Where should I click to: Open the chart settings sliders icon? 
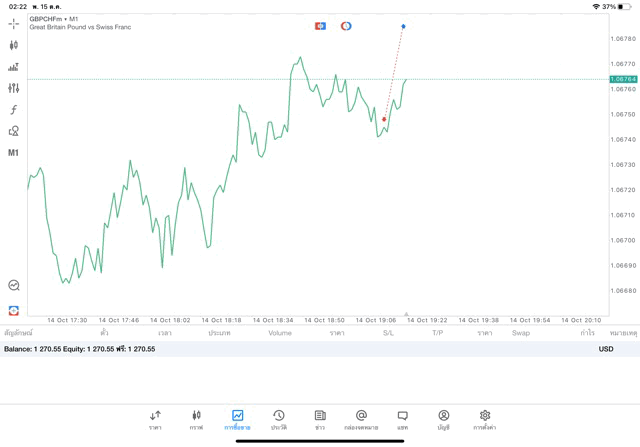coord(13,88)
